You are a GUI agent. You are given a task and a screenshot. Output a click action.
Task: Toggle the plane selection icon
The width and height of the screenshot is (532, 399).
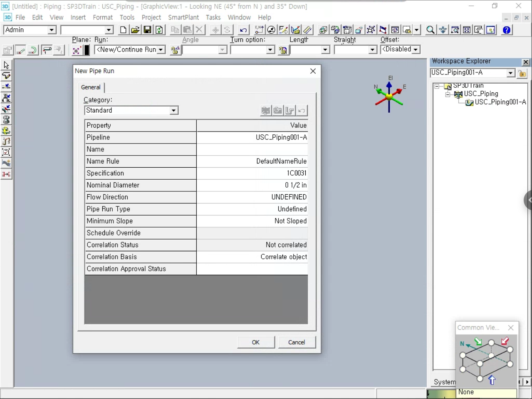point(77,50)
